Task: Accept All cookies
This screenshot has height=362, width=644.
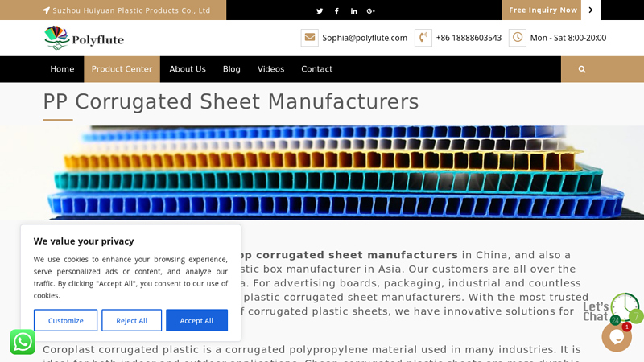Action: (x=196, y=320)
